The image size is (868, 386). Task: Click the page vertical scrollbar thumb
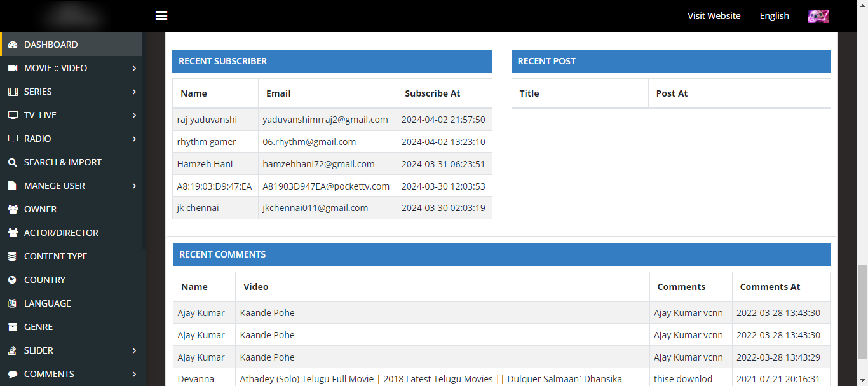862,312
